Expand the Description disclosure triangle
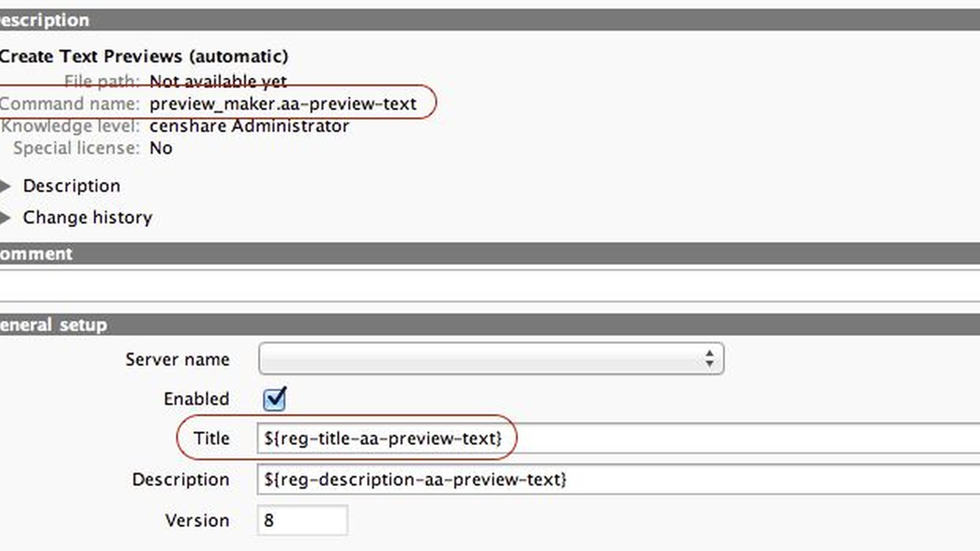Image resolution: width=980 pixels, height=551 pixels. (6, 186)
